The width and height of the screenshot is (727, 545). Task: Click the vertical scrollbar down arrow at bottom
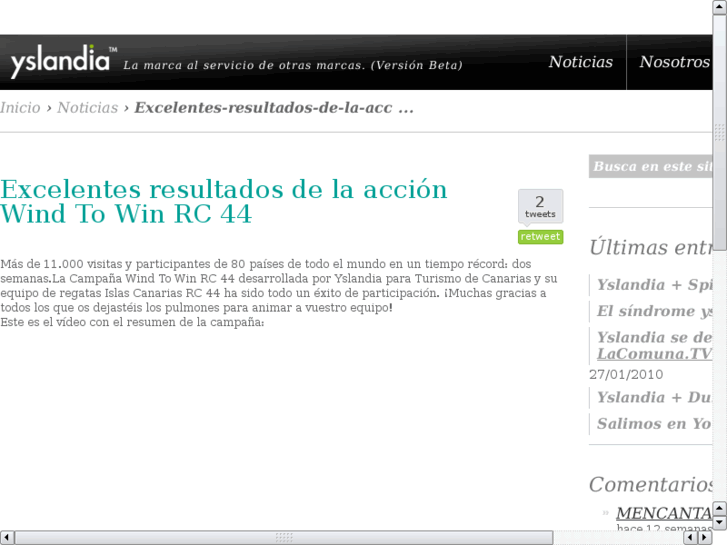[x=720, y=523]
